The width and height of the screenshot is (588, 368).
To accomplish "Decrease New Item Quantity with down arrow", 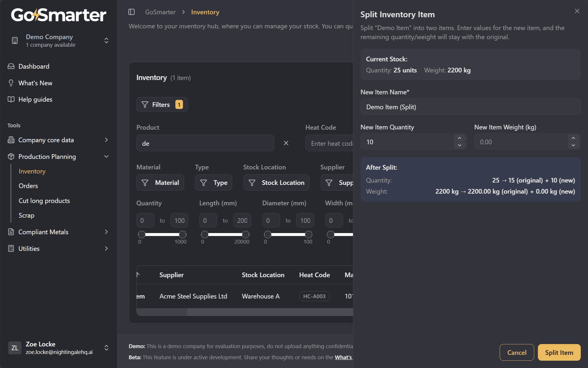I will (460, 145).
